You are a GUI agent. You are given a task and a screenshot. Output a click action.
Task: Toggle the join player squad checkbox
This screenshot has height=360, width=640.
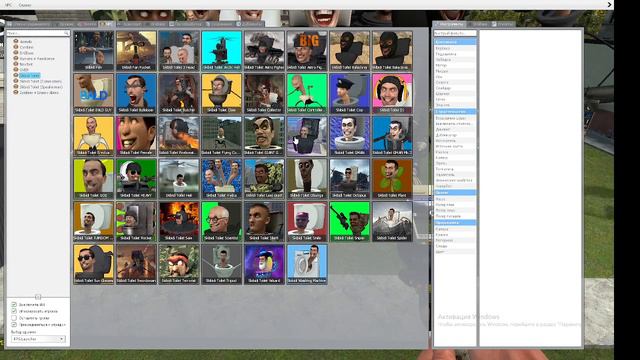coord(14,324)
